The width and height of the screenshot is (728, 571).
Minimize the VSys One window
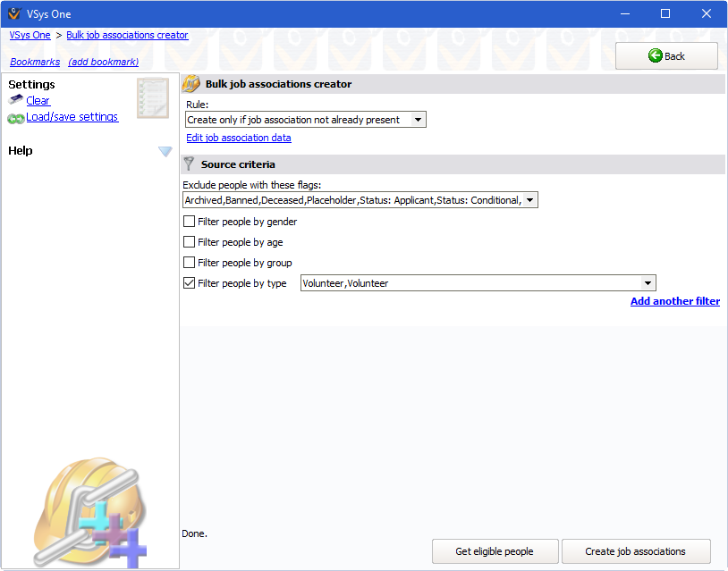pos(625,13)
